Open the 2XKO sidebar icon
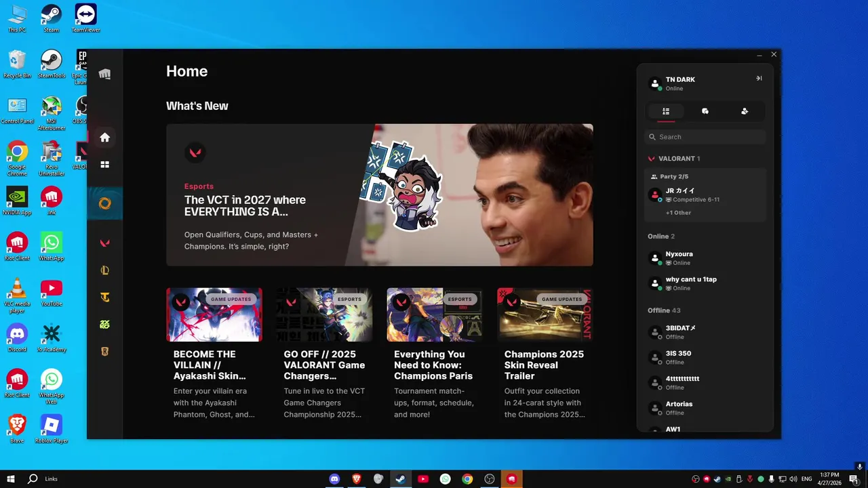Image resolution: width=868 pixels, height=488 pixels. tap(104, 325)
